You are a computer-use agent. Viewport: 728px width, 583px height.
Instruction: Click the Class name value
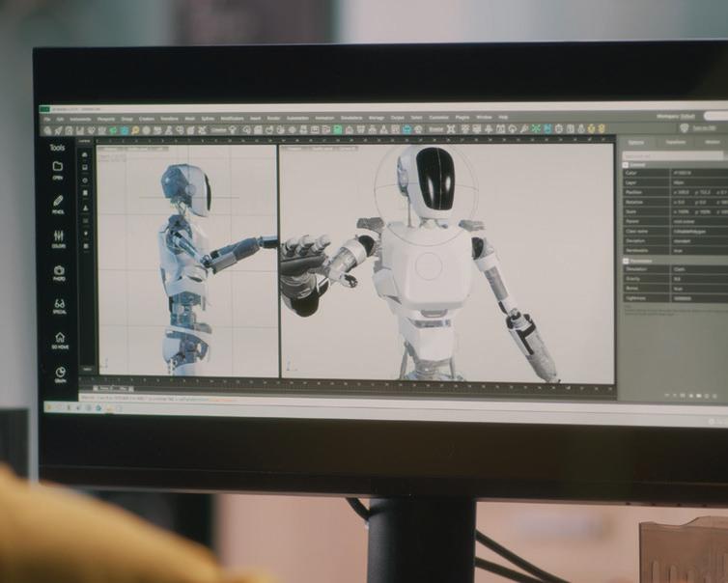[699, 231]
